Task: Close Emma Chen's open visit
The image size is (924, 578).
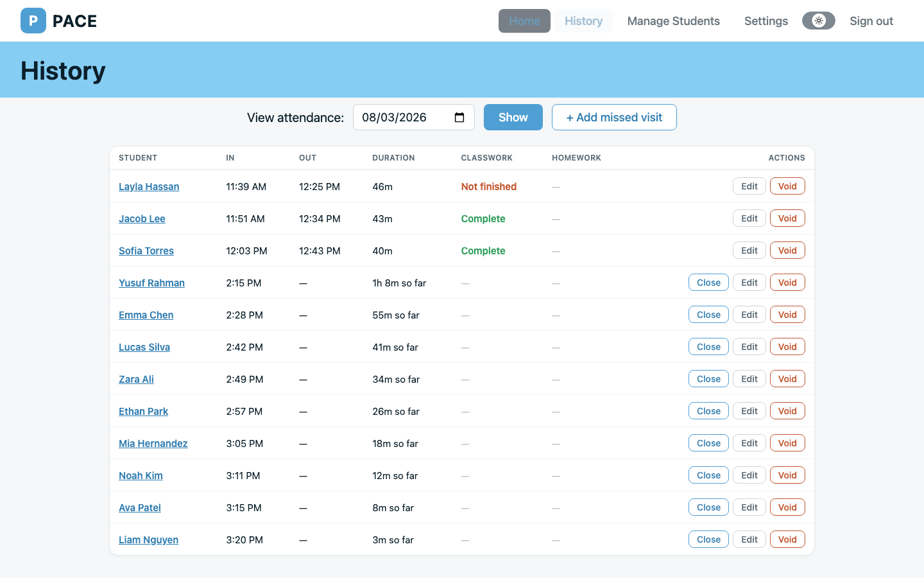Action: coord(708,315)
